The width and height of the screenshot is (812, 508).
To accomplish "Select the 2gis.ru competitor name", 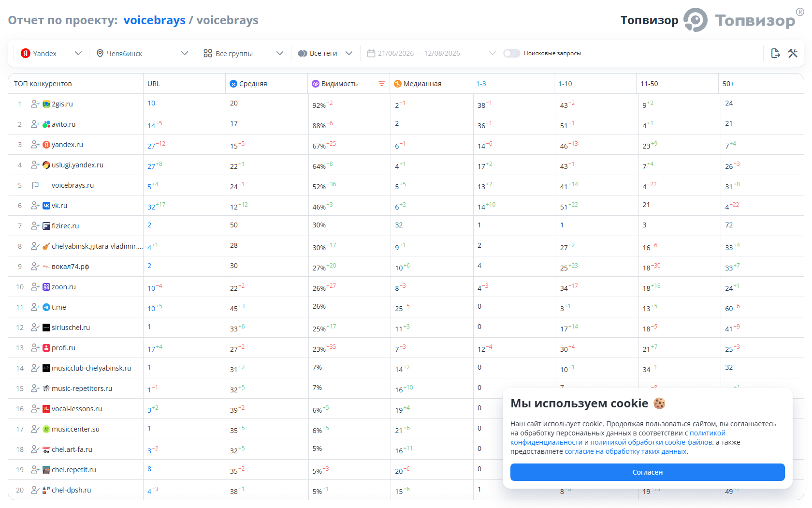I will point(62,104).
